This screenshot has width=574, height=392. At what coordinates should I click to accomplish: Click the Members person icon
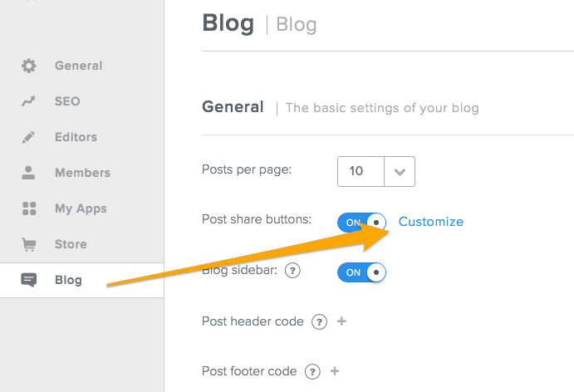pos(28,173)
